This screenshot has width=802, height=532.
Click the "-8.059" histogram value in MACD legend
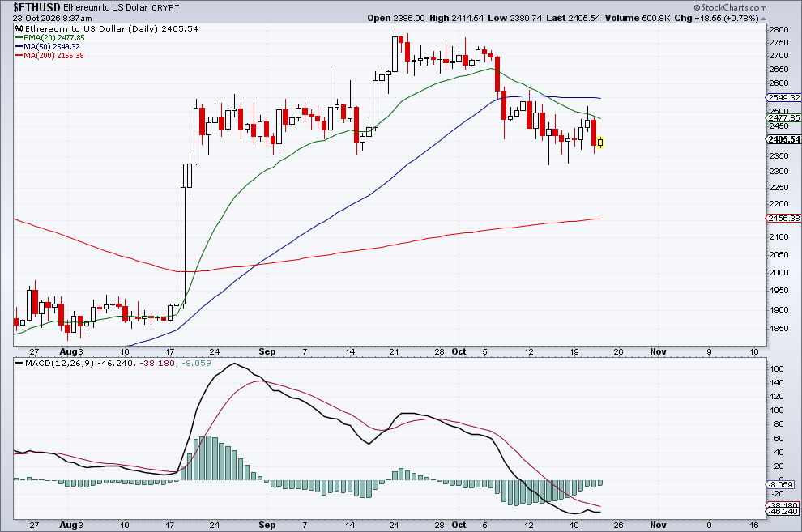(195, 364)
